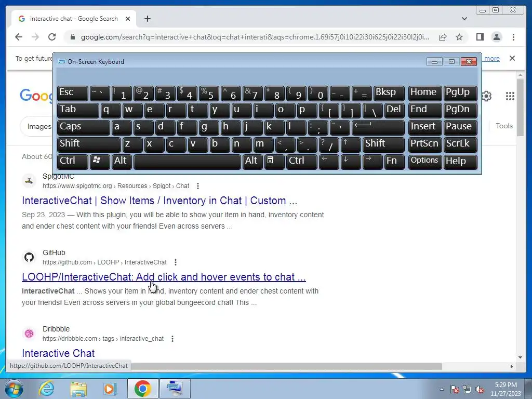Open the LOOHP/InteractiveChat GitHub result
Image resolution: width=532 pixels, height=399 pixels.
point(164,277)
